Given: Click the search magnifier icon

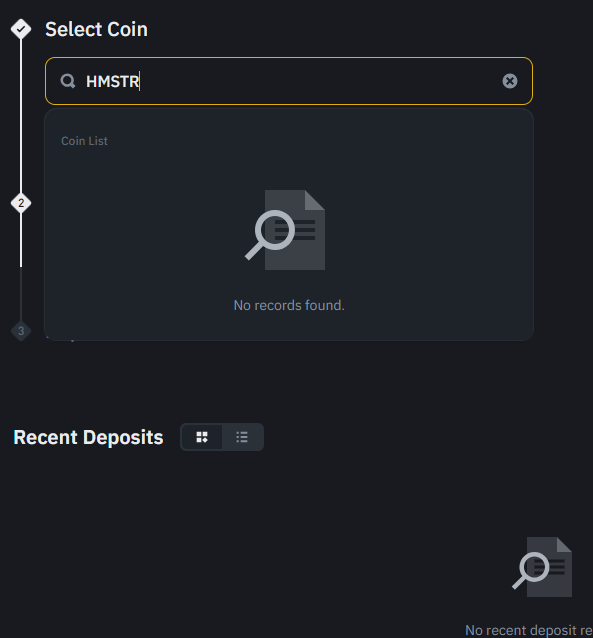Looking at the screenshot, I should click(x=68, y=81).
